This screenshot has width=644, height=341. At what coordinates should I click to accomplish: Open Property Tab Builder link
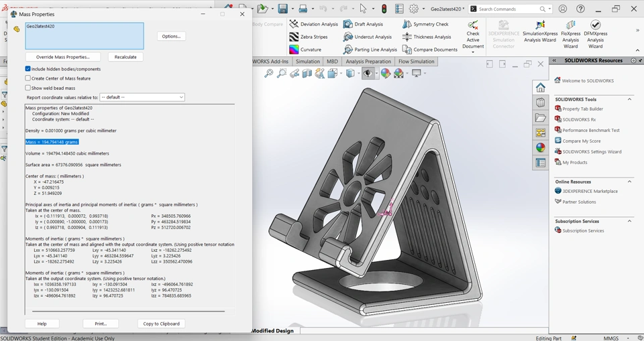coord(582,109)
